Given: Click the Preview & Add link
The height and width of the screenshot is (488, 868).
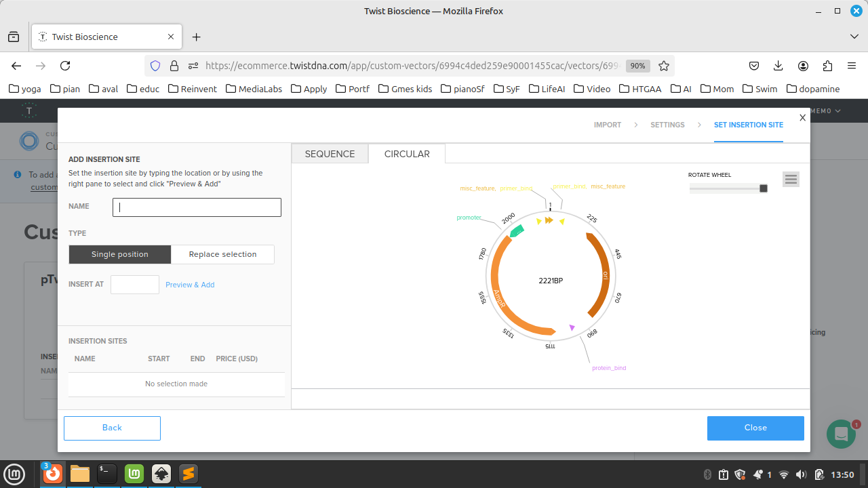Looking at the screenshot, I should click(x=190, y=285).
